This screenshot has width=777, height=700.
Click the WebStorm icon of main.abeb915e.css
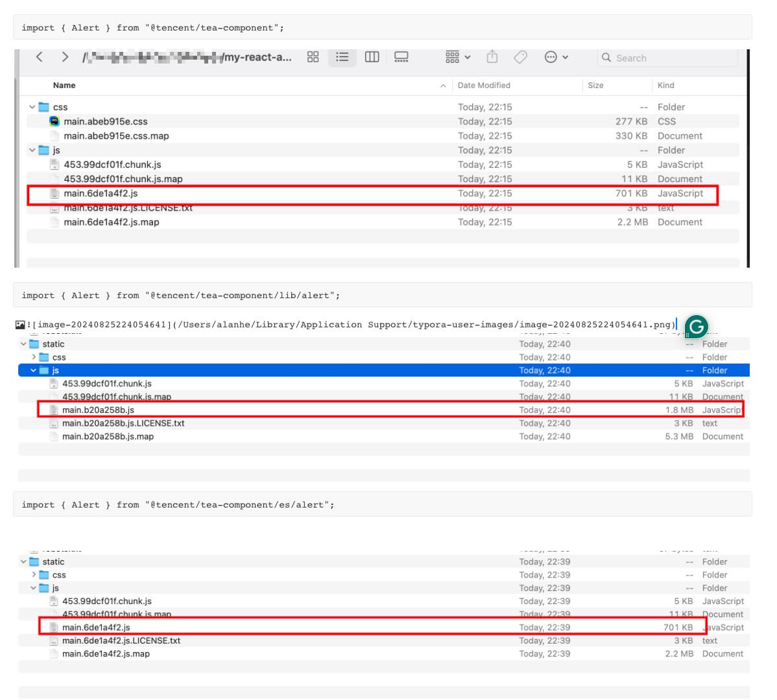(54, 121)
